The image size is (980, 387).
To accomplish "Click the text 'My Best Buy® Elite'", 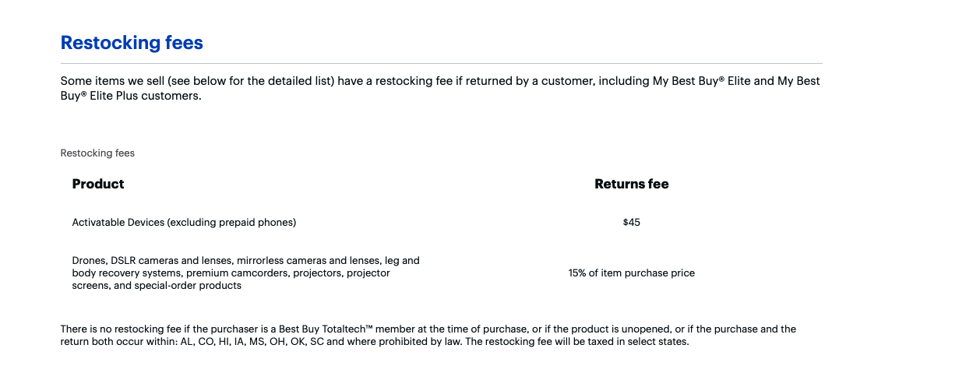I will (702, 81).
